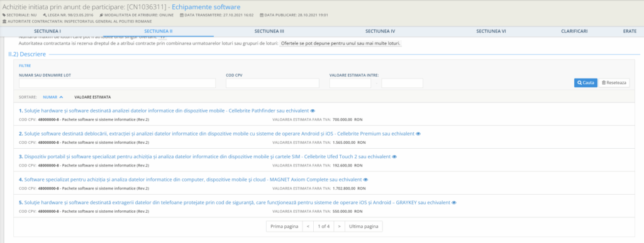View details eye icon for GRAYKEY lot

coord(454,203)
